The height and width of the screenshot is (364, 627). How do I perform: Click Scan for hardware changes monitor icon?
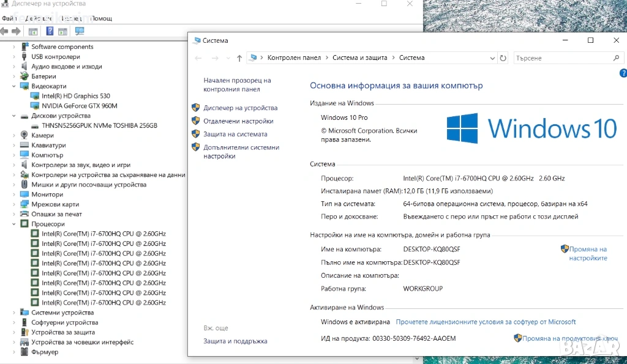pyautogui.click(x=80, y=31)
